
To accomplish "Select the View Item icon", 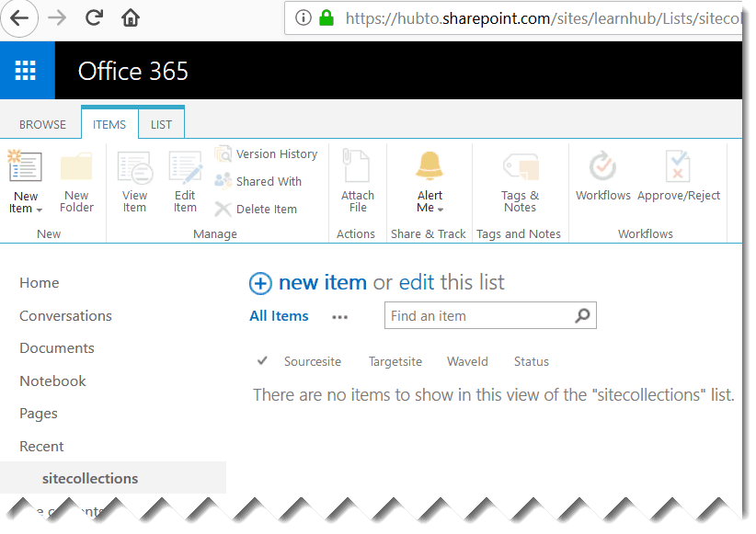I will 134,179.
